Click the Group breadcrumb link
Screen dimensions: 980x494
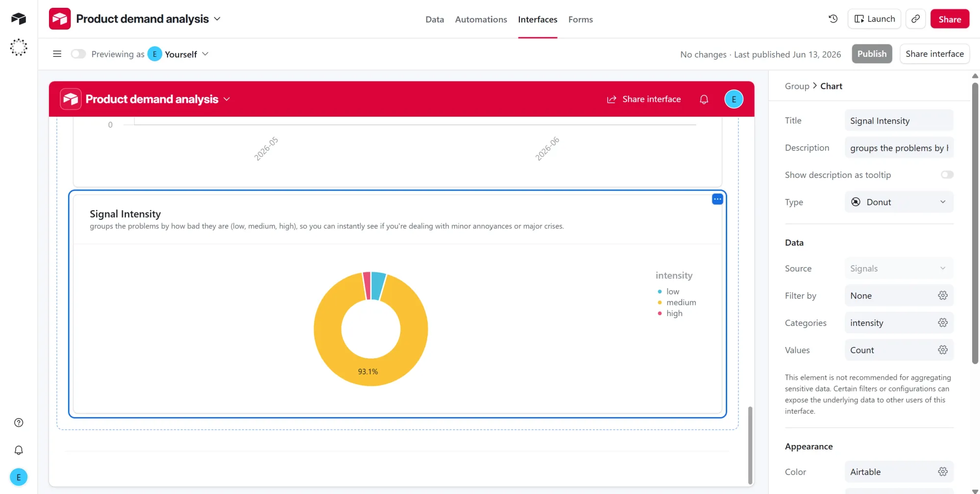point(797,86)
